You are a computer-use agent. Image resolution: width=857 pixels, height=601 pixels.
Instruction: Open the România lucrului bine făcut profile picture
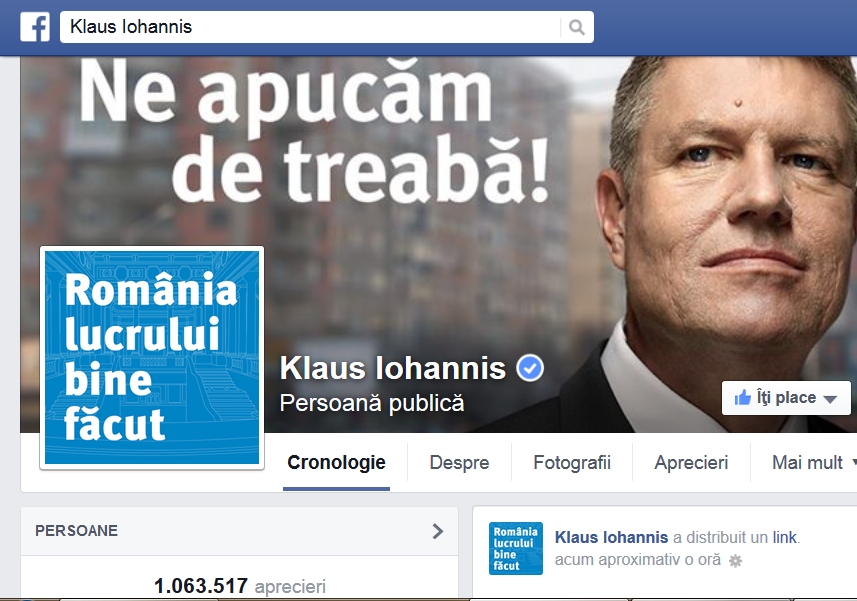pyautogui.click(x=152, y=358)
